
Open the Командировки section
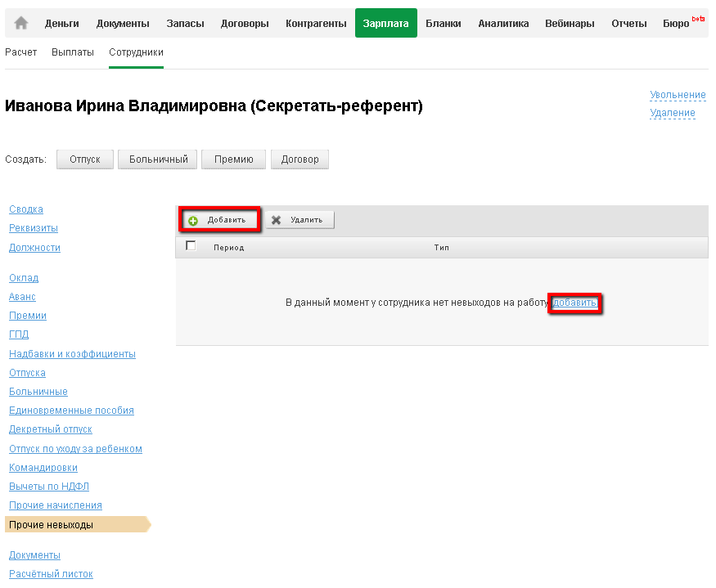[x=43, y=468]
